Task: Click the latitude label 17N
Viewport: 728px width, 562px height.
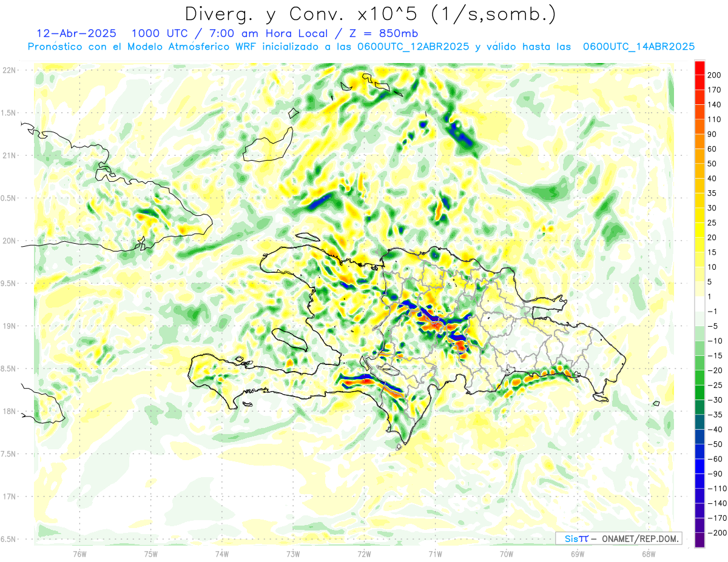Action: coord(9,497)
